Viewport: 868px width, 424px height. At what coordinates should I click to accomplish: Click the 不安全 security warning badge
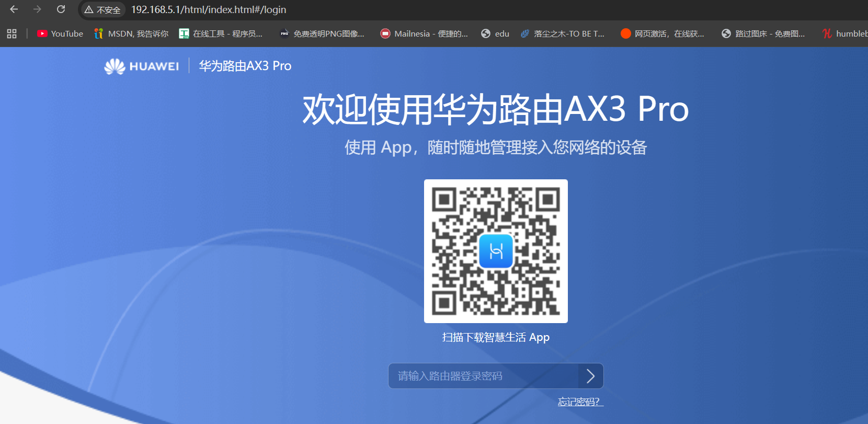(102, 10)
